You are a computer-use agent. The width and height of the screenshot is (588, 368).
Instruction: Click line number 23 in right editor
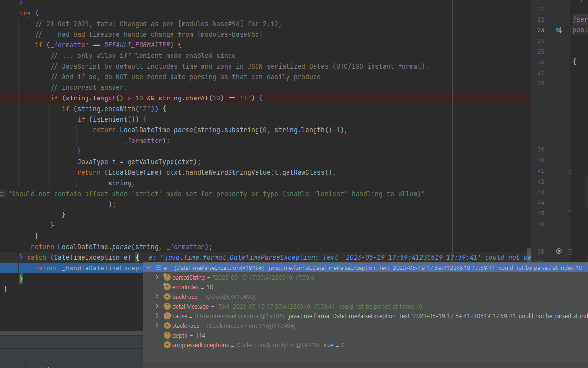point(541,30)
